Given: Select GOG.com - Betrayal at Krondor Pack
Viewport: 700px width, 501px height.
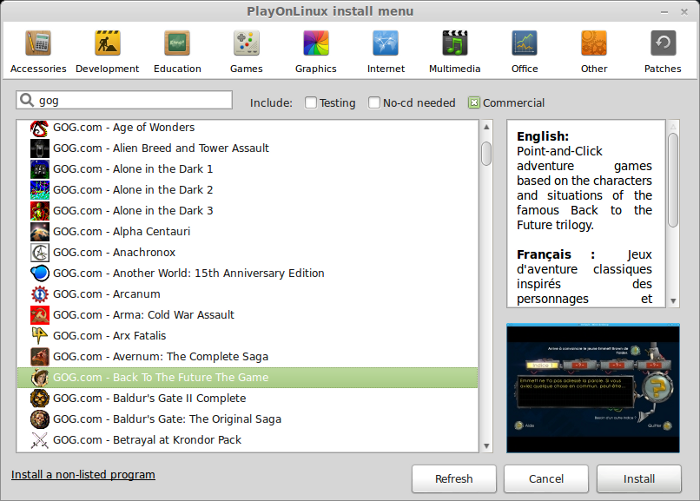Looking at the screenshot, I should point(247,440).
